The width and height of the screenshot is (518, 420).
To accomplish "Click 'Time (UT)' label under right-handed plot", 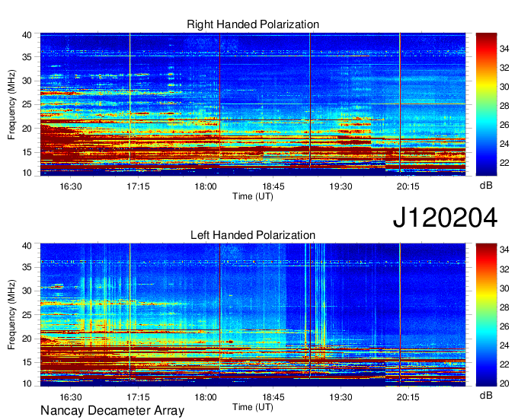I will 253,196.
